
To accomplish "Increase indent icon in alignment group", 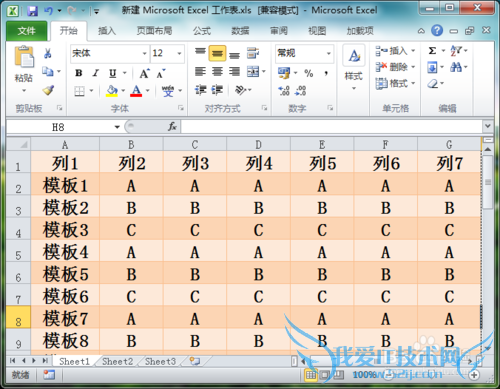I will (217, 90).
